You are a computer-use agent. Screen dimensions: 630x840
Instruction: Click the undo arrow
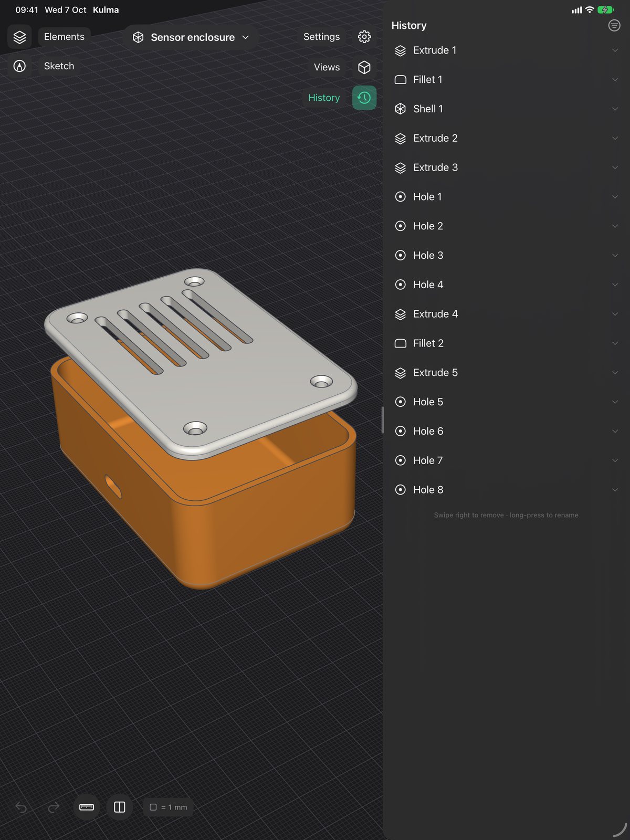pyautogui.click(x=21, y=807)
